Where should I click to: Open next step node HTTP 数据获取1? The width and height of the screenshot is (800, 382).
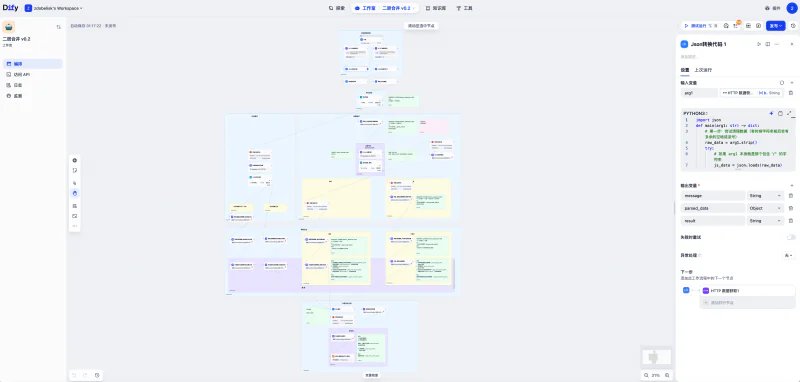[x=747, y=290]
